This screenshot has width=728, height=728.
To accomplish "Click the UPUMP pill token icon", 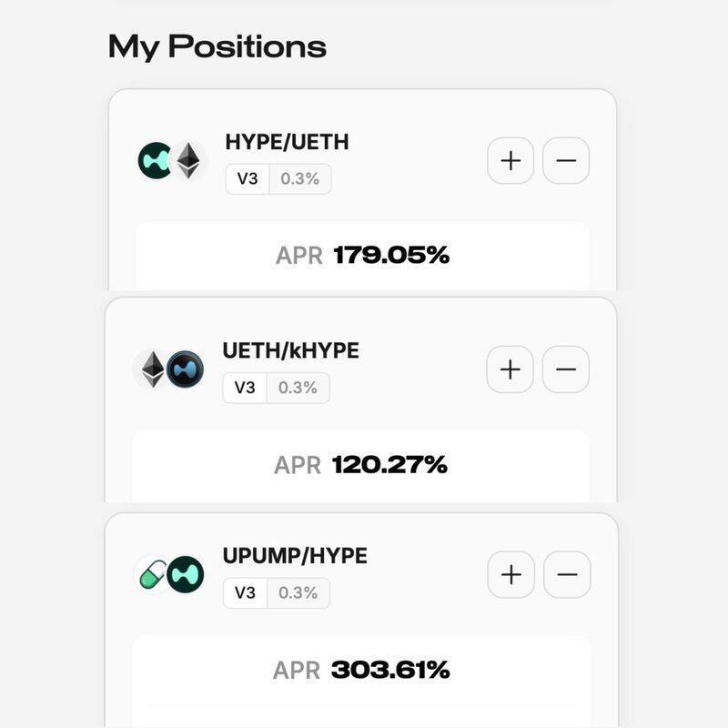I will click(x=151, y=574).
